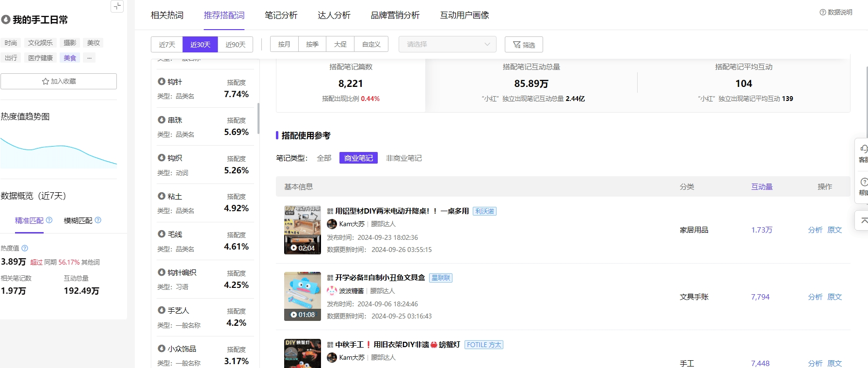Select the 近30天 time range

[x=200, y=45]
